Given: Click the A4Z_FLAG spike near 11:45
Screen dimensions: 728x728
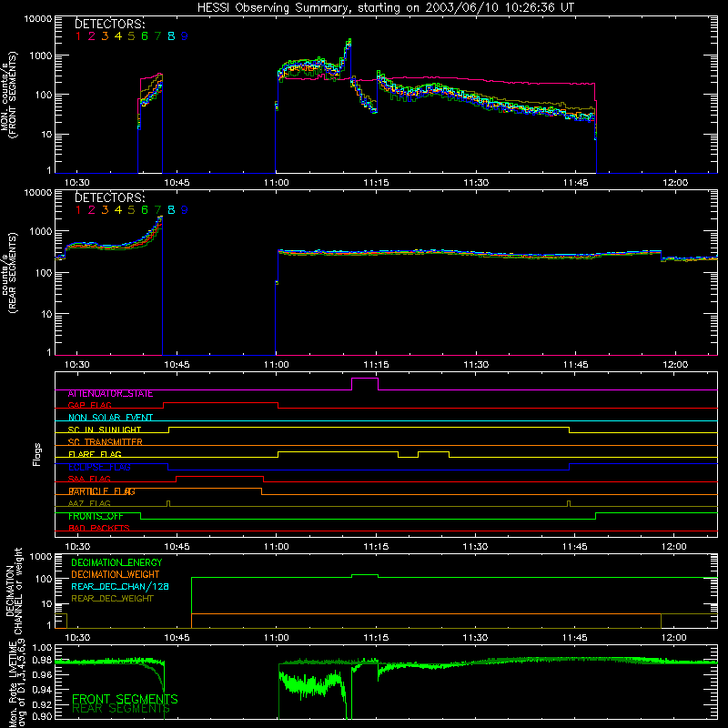Looking at the screenshot, I should pyautogui.click(x=570, y=503).
